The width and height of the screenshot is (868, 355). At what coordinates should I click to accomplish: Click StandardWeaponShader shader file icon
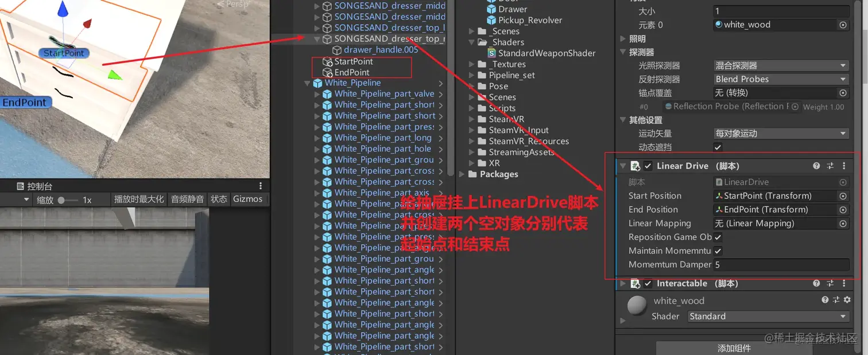click(x=492, y=53)
